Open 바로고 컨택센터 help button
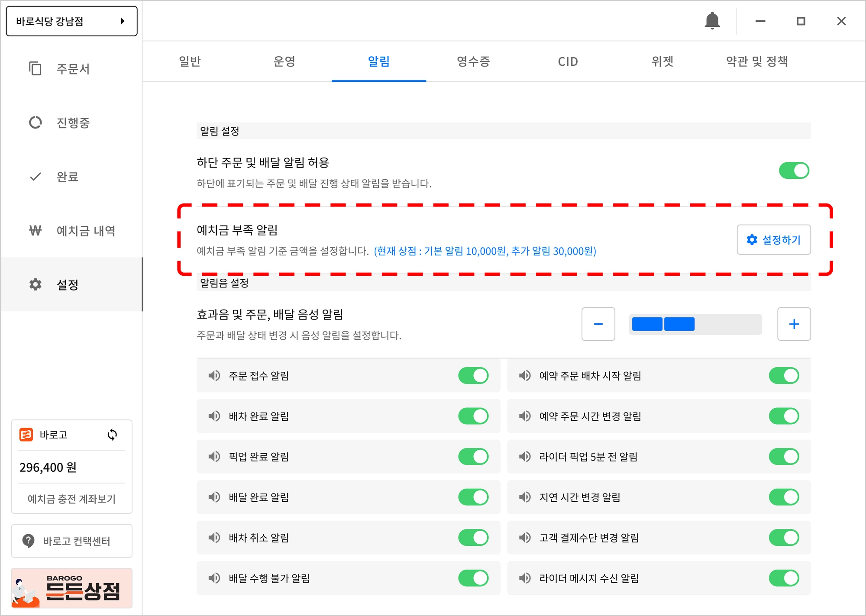The image size is (866, 616). click(x=71, y=541)
